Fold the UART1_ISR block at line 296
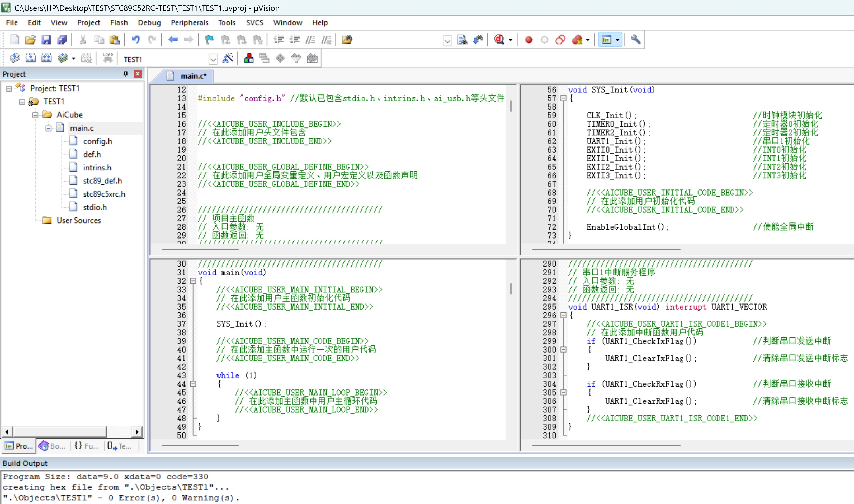Image resolution: width=854 pixels, height=504 pixels. click(x=563, y=316)
